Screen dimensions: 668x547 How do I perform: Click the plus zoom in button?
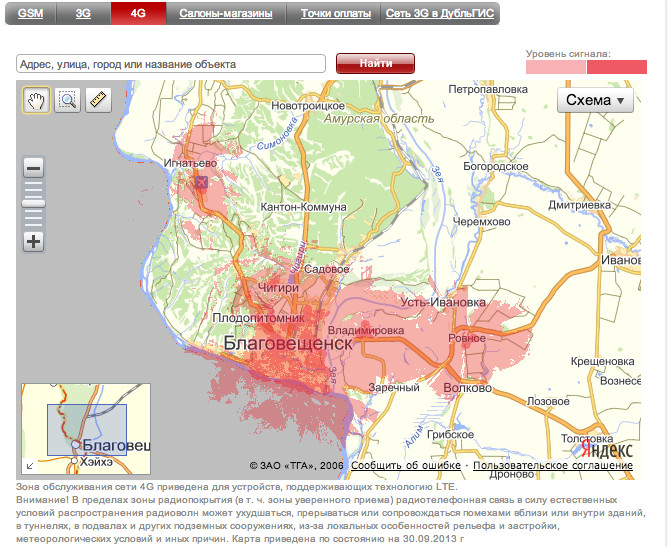(33, 241)
